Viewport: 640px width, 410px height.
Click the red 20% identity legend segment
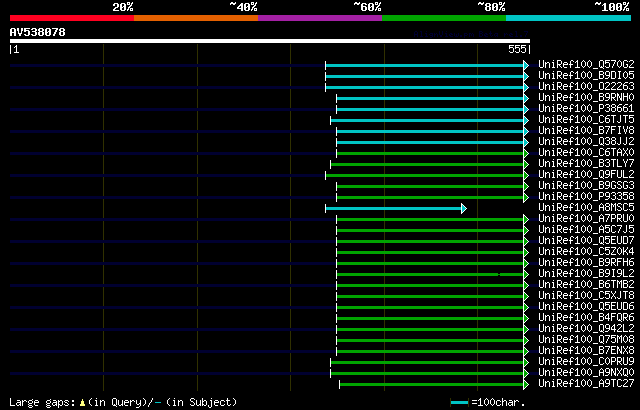point(72,18)
